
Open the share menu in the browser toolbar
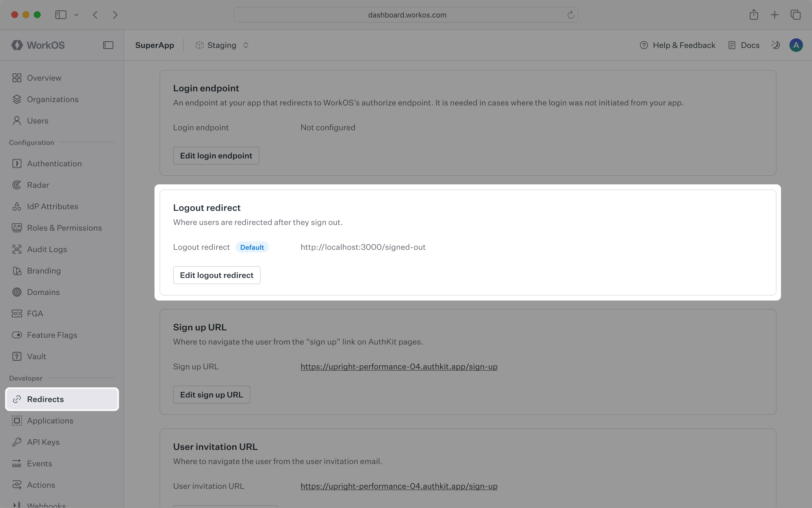[x=754, y=14]
